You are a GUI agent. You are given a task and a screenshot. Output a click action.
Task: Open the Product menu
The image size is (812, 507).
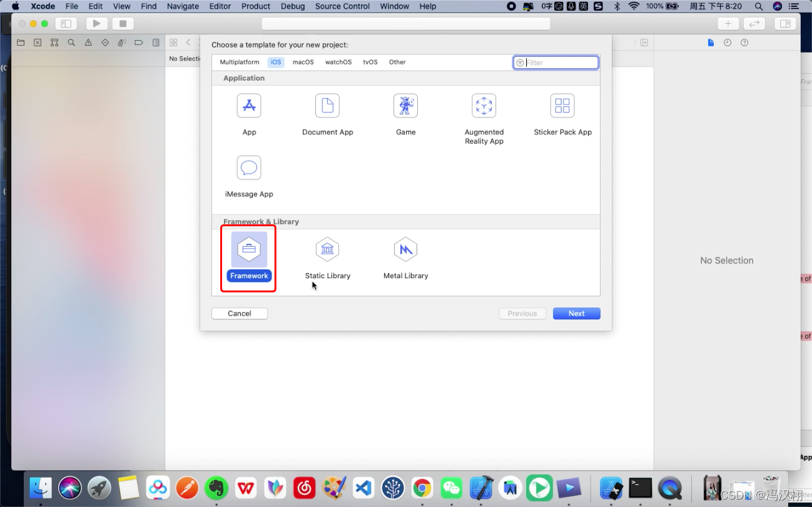tap(256, 6)
